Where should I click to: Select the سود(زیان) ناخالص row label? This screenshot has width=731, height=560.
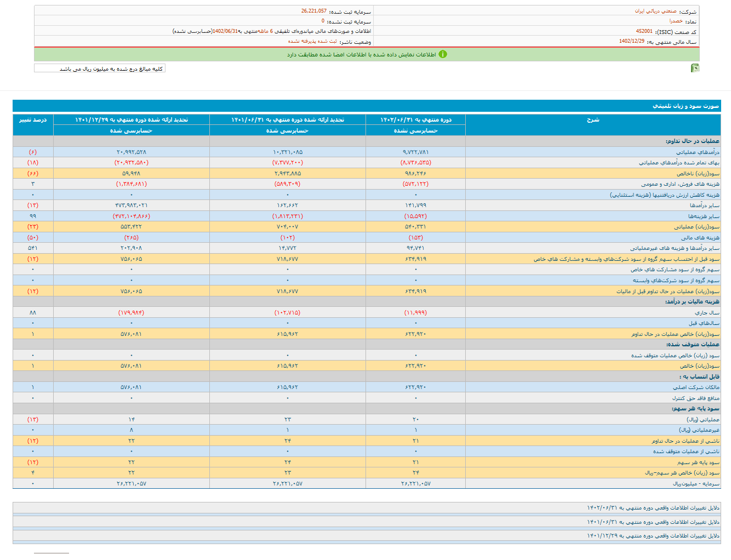pos(698,173)
